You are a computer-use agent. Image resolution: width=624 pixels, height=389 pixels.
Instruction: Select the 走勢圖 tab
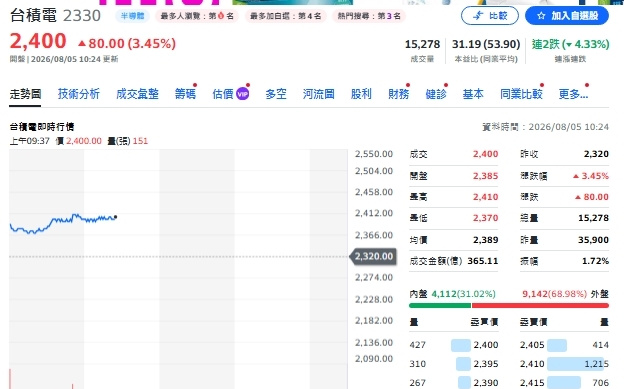tap(25, 94)
